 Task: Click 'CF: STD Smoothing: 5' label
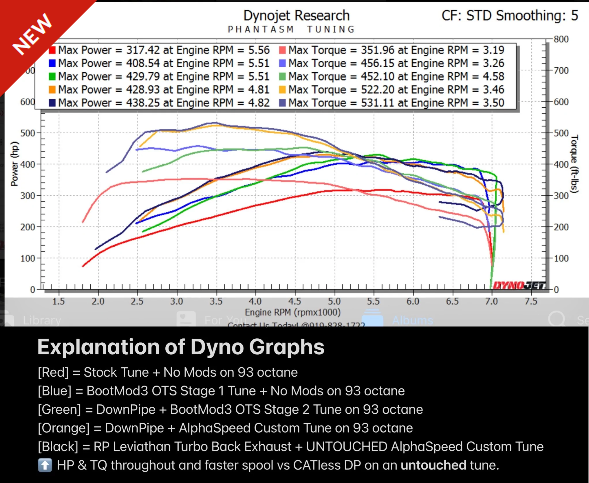pyautogui.click(x=510, y=16)
